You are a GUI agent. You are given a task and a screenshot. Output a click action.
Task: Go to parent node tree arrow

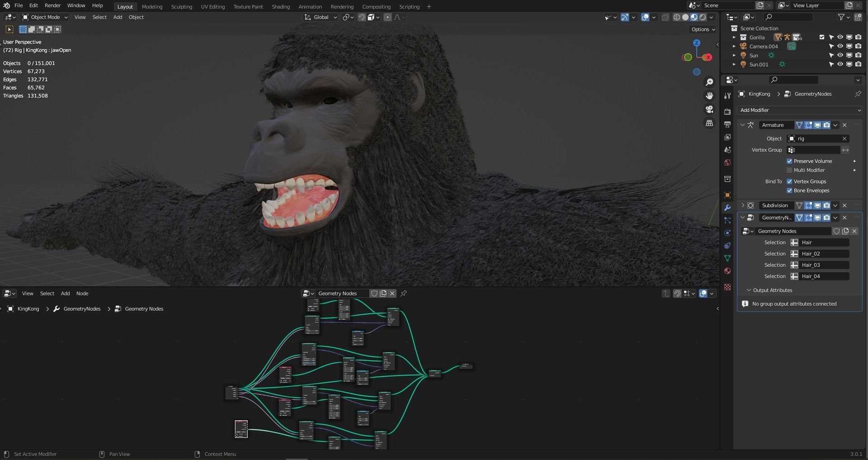click(666, 293)
